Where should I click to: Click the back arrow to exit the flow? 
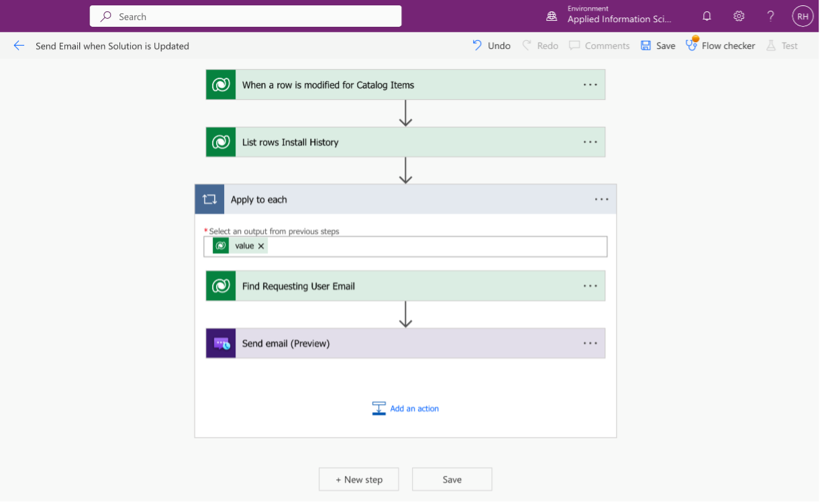pos(19,45)
